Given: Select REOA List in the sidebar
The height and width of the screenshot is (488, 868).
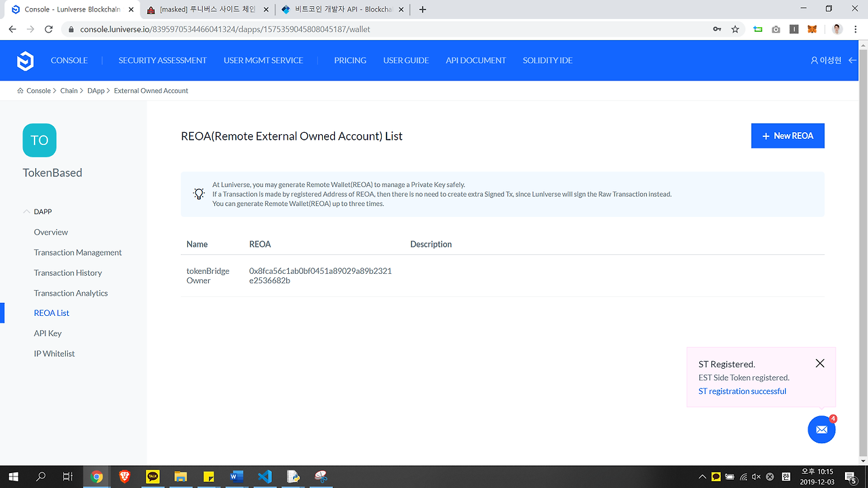Looking at the screenshot, I should 52,313.
